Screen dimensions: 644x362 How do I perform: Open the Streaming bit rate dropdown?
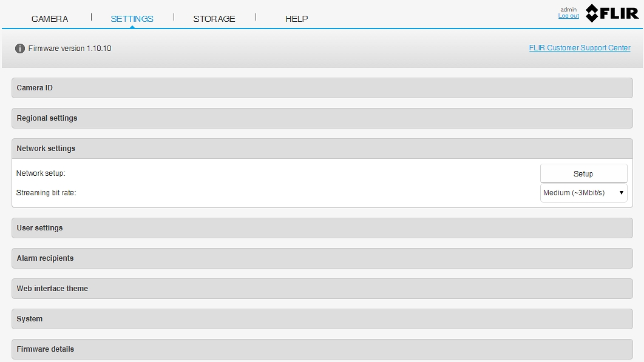(x=583, y=193)
